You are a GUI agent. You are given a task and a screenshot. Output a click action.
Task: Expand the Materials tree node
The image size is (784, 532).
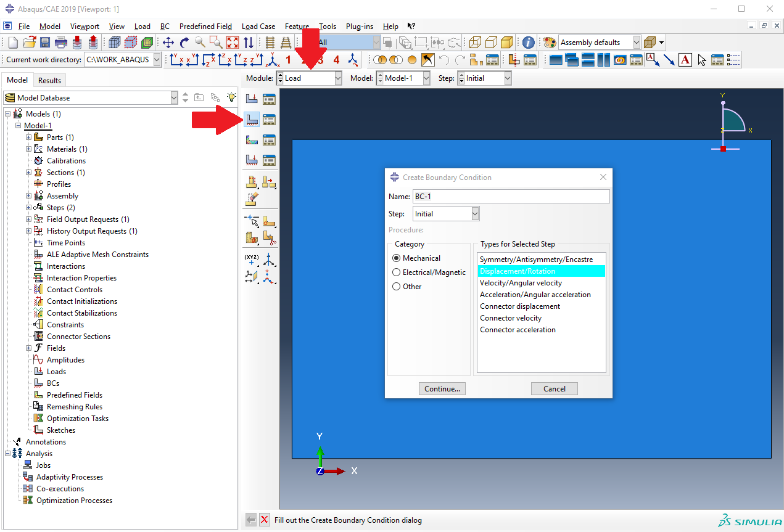28,149
